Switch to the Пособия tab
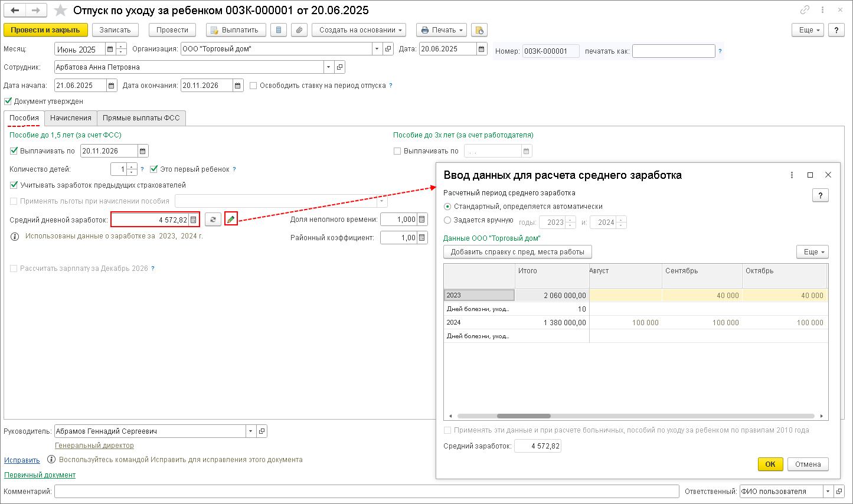 [x=24, y=118]
